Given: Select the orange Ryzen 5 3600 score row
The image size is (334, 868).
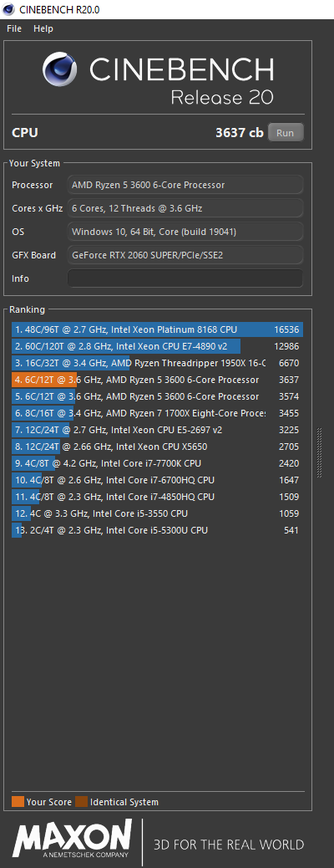Looking at the screenshot, I should [157, 380].
